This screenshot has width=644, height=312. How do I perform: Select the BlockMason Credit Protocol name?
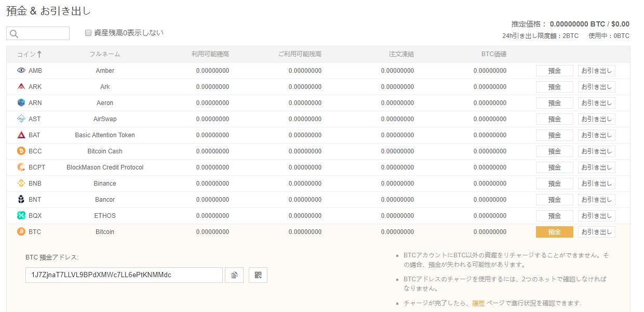click(x=105, y=167)
